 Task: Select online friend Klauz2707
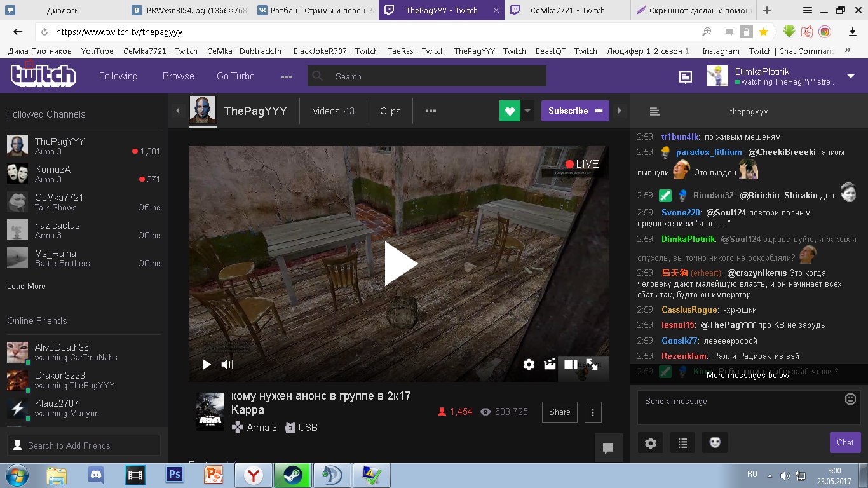point(84,408)
